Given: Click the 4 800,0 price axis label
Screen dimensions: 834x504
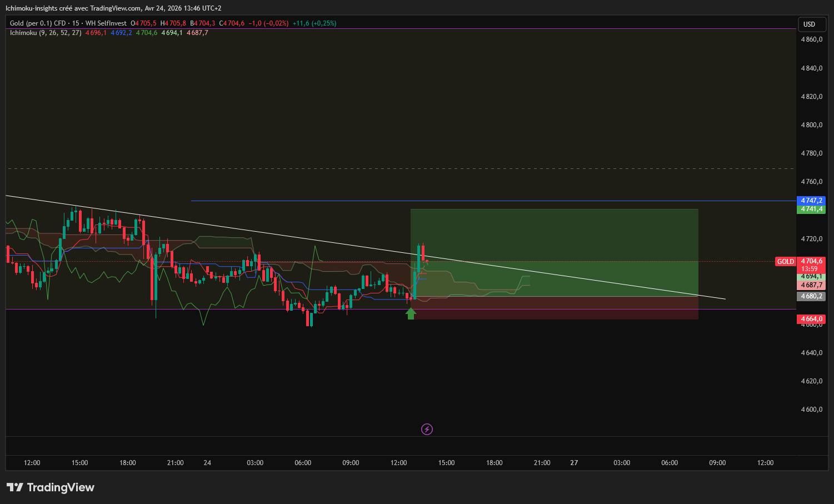Looking at the screenshot, I should coord(812,125).
